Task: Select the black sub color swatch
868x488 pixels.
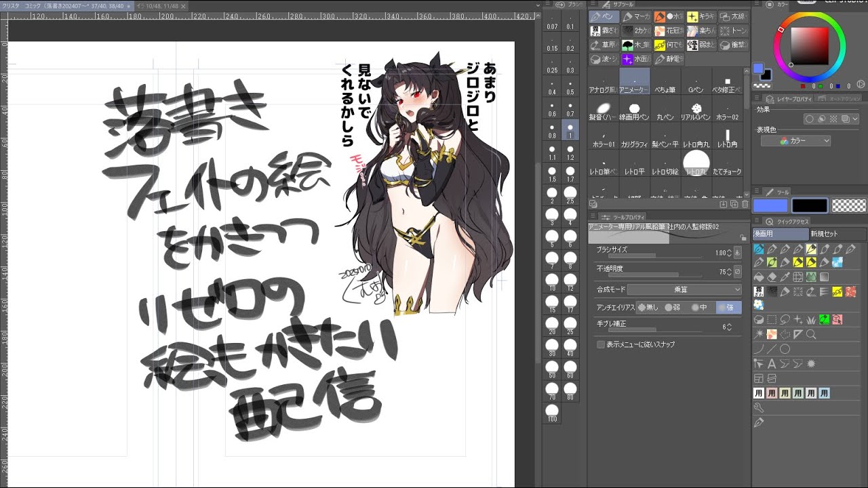Action: [x=810, y=205]
